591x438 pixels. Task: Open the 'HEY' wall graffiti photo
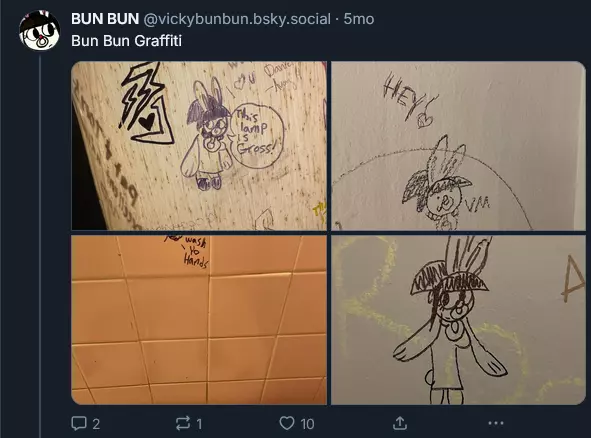click(x=458, y=145)
